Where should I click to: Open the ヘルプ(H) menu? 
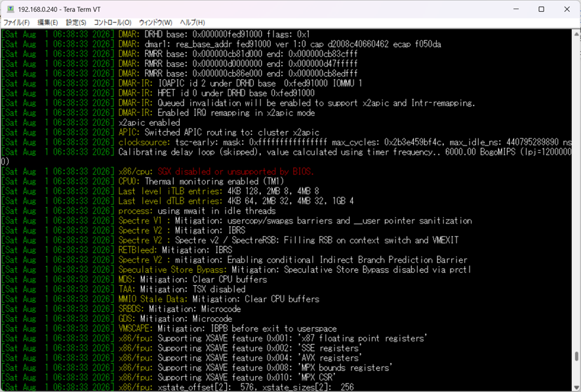(192, 22)
